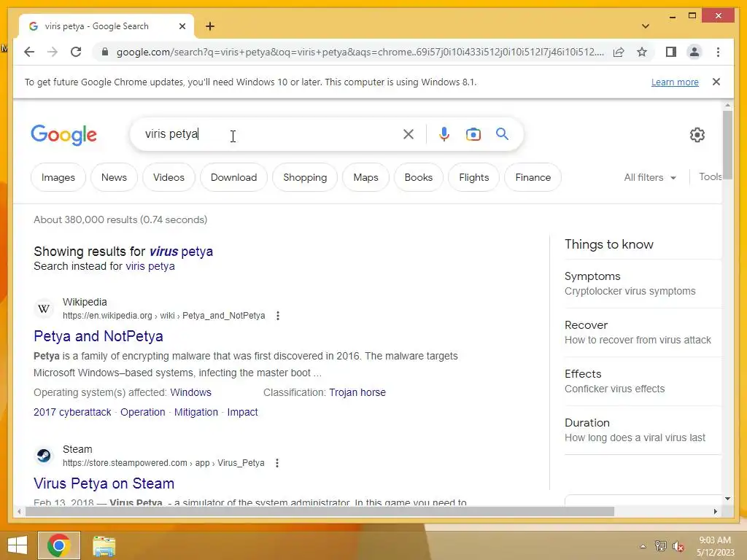The height and width of the screenshot is (560, 747).
Task: Click the forward navigation arrow
Action: [x=53, y=52]
